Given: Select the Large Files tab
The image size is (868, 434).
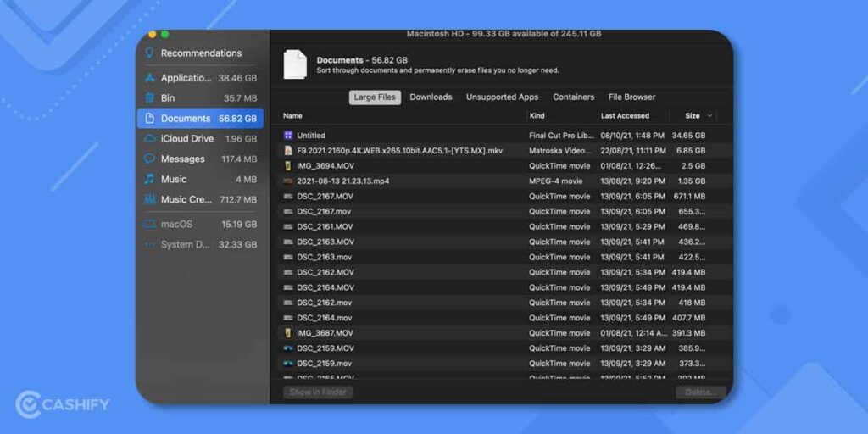Looking at the screenshot, I should pos(375,97).
